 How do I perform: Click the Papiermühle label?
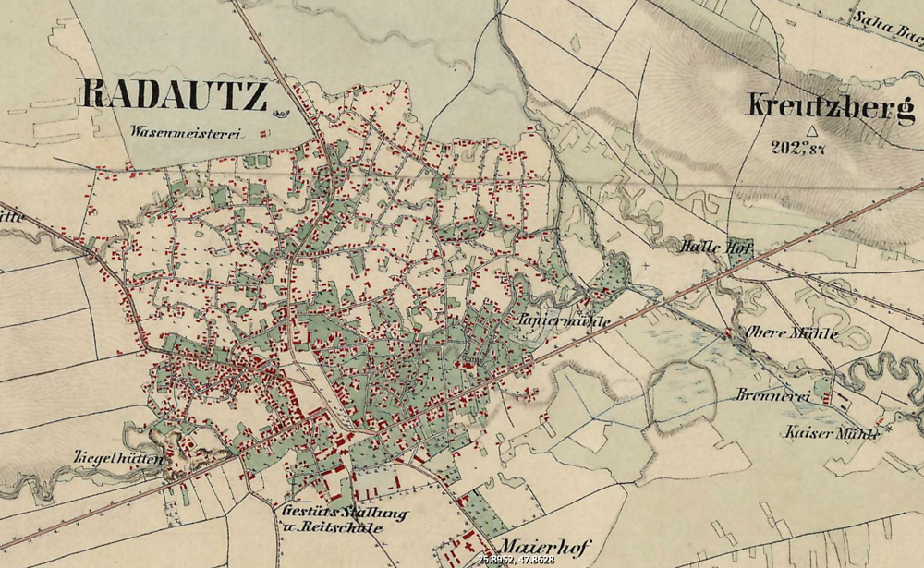(564, 320)
